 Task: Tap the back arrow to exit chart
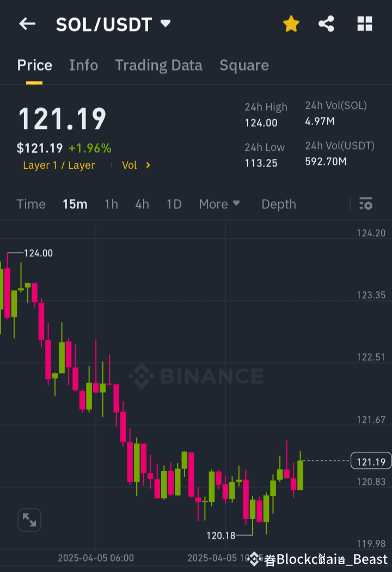(27, 24)
